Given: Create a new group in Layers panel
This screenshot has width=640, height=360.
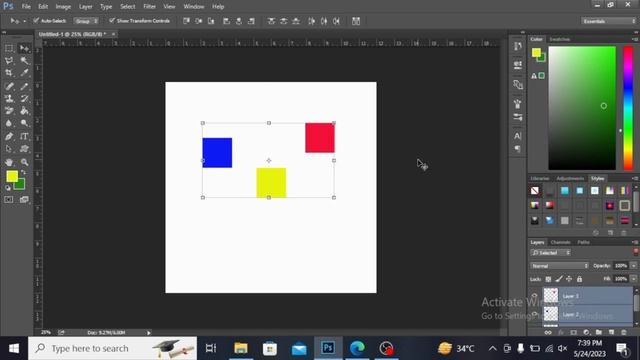Looking at the screenshot, I should 599,333.
